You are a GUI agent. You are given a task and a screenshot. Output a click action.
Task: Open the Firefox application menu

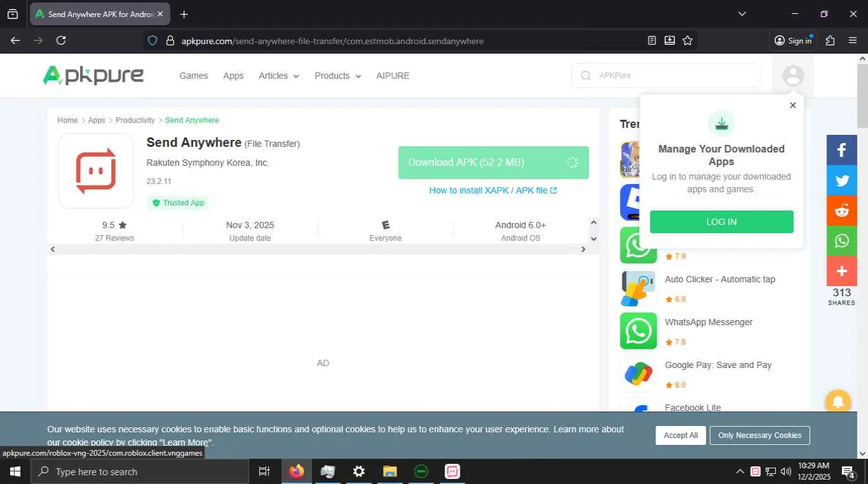pyautogui.click(x=853, y=40)
